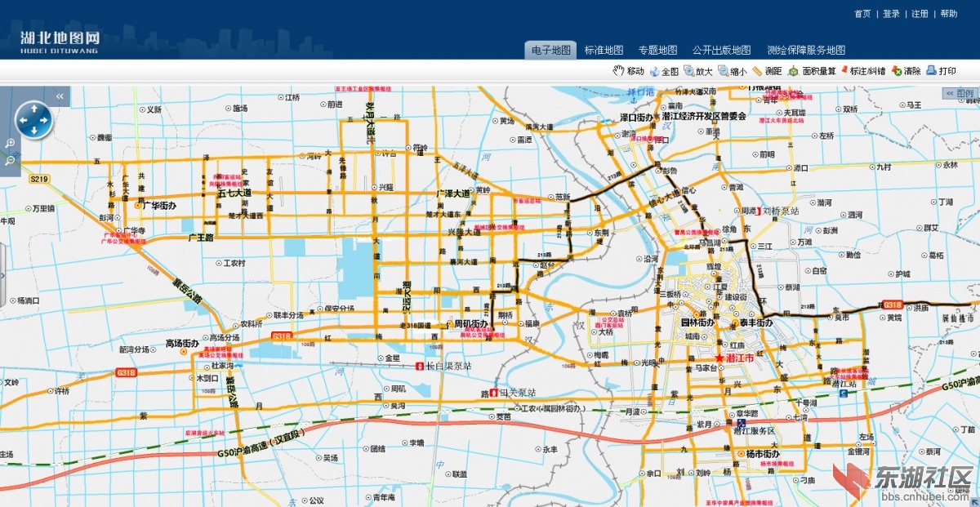Viewport: 980px width, 507px height.
Task: Click the magnifier plus under the pan wheel
Action: (10, 144)
